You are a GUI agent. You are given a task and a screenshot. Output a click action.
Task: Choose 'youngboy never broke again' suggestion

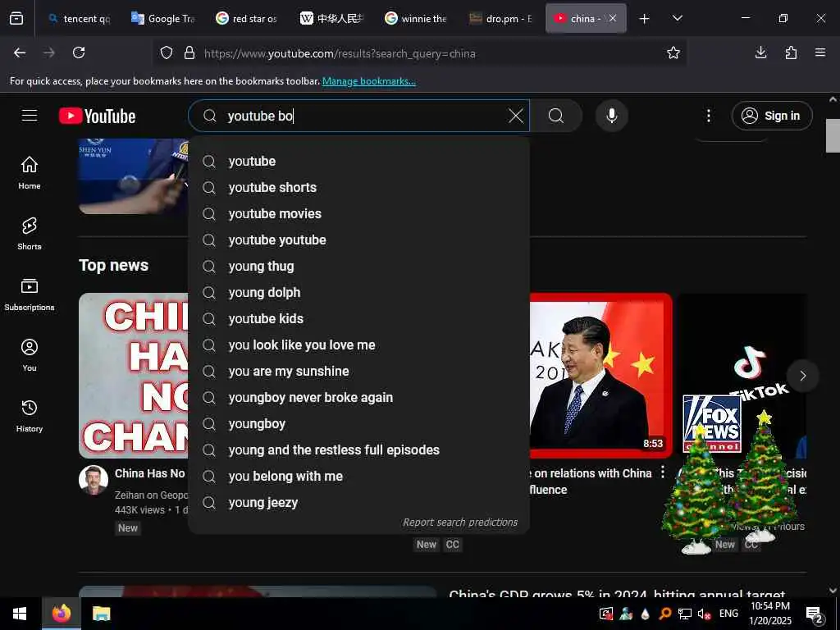tap(359, 398)
